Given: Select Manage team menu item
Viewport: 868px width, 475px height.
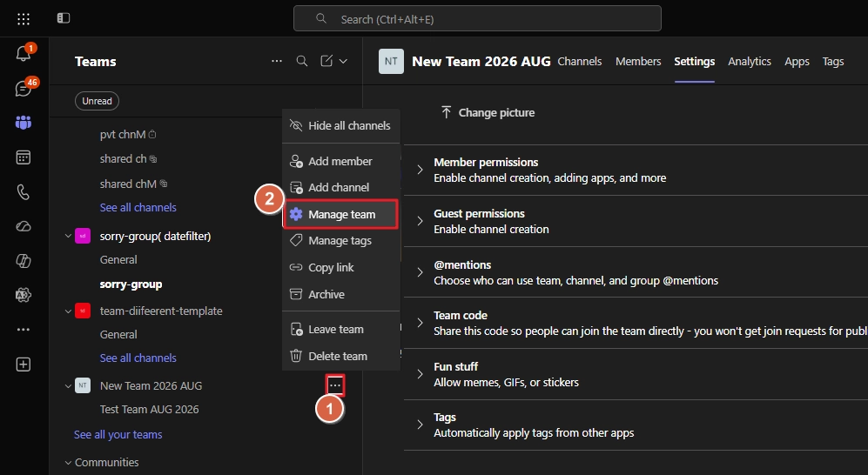Looking at the screenshot, I should [x=341, y=214].
